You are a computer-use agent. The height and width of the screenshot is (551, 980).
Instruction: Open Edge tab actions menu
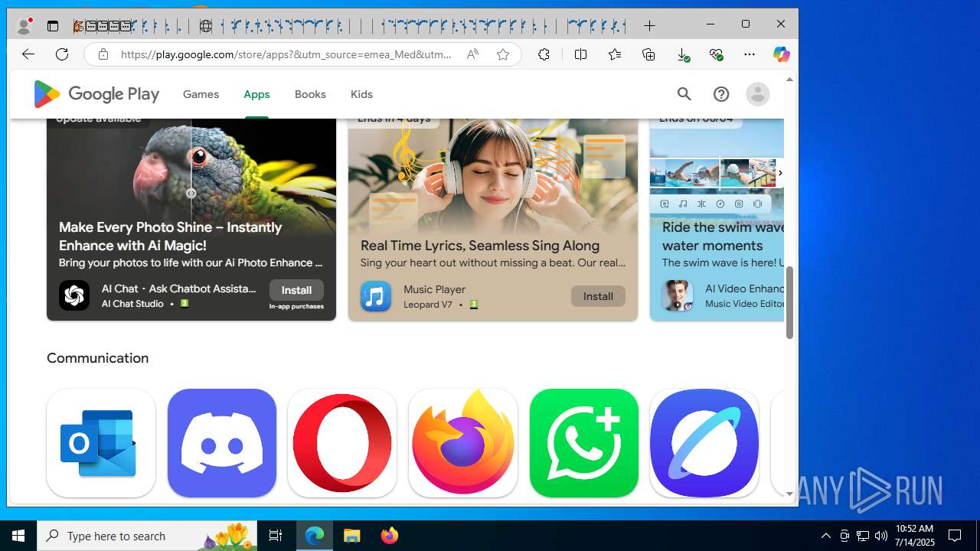[x=53, y=26]
